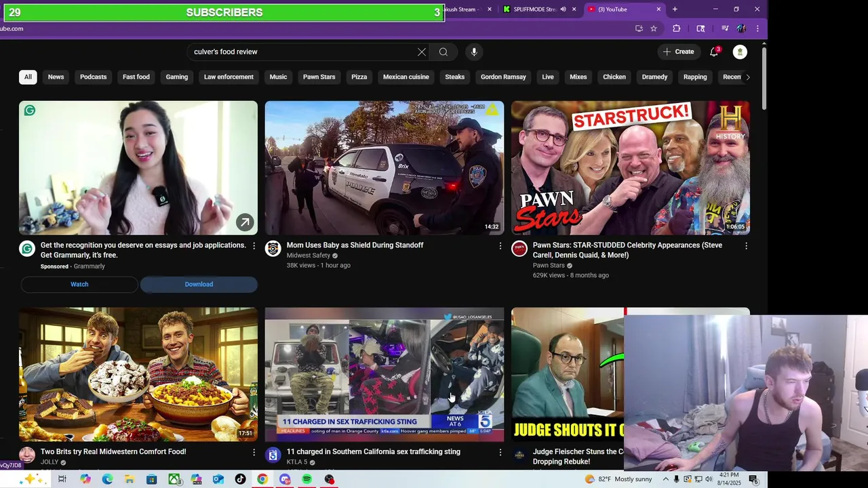868x488 pixels.
Task: Bookmark this page with the star icon
Action: 654,28
